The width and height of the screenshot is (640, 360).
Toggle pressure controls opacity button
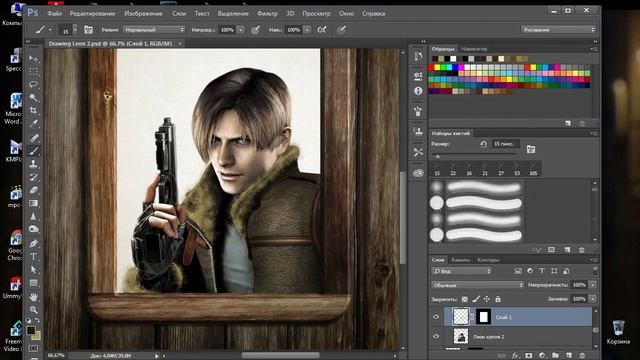point(256,30)
